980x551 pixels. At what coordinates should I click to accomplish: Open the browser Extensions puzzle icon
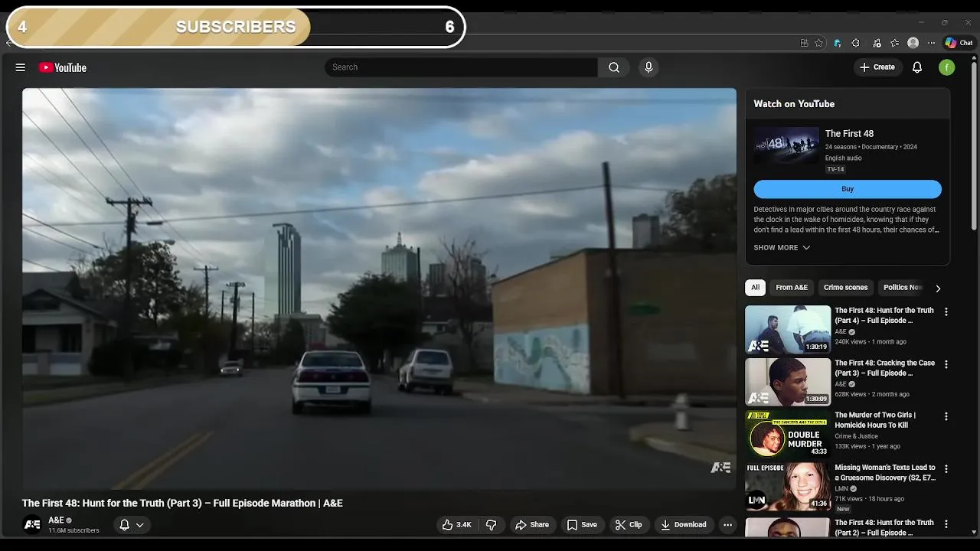856,43
